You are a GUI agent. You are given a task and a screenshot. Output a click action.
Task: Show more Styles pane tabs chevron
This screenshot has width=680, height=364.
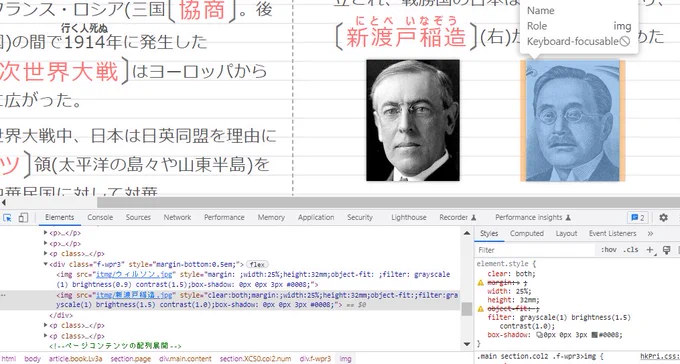650,233
